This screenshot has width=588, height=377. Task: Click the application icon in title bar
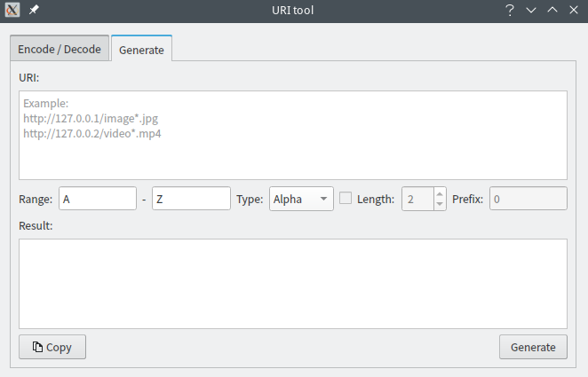coord(12,10)
